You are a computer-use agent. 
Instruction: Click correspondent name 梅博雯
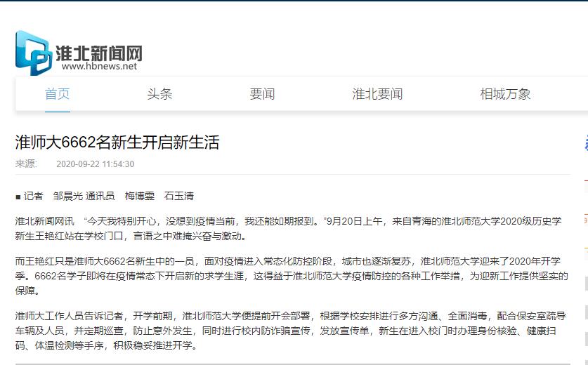coord(139,196)
